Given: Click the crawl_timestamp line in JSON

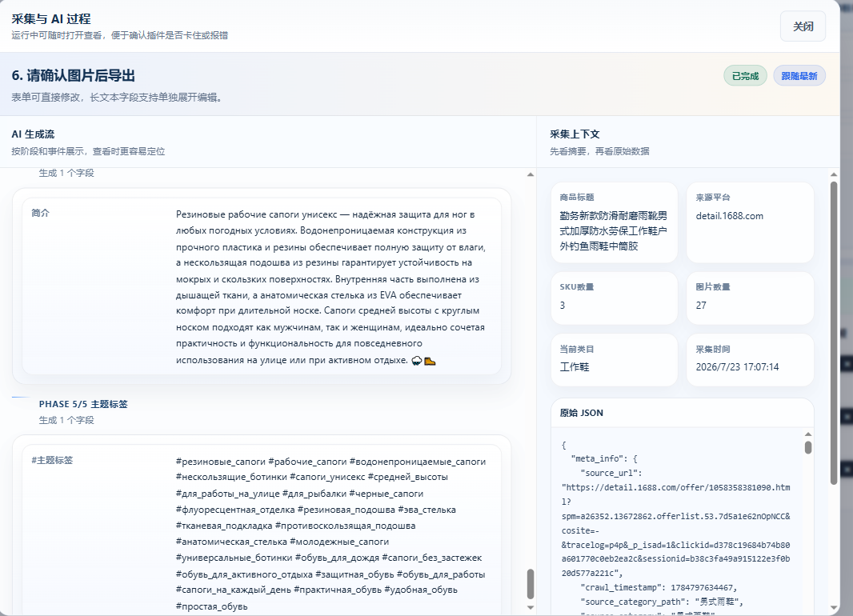Looking at the screenshot, I should coord(659,587).
